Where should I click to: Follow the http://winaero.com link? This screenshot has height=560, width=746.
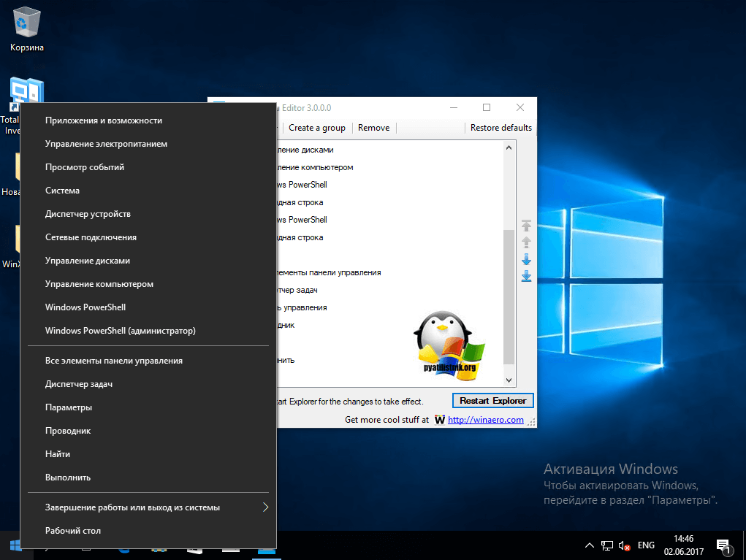pos(485,420)
